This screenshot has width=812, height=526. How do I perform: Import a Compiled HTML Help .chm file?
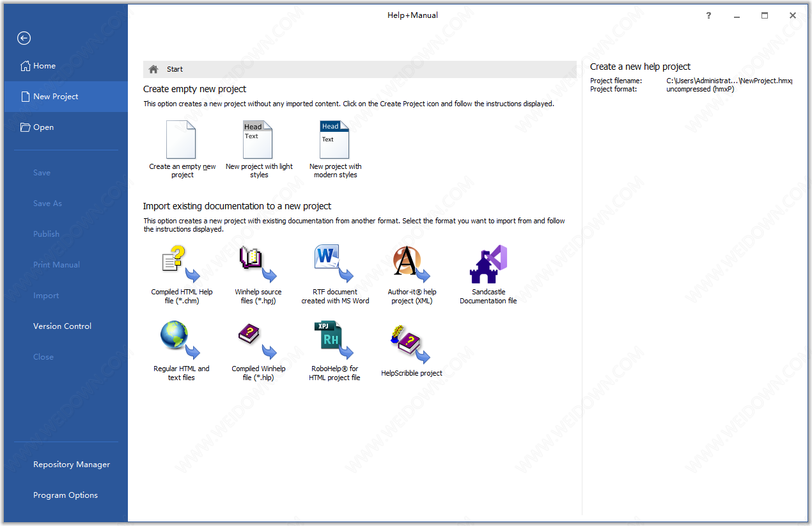point(181,264)
